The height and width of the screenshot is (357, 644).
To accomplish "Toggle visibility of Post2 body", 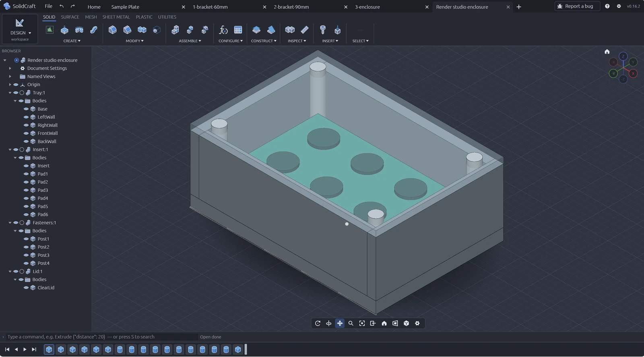I will pos(26,247).
